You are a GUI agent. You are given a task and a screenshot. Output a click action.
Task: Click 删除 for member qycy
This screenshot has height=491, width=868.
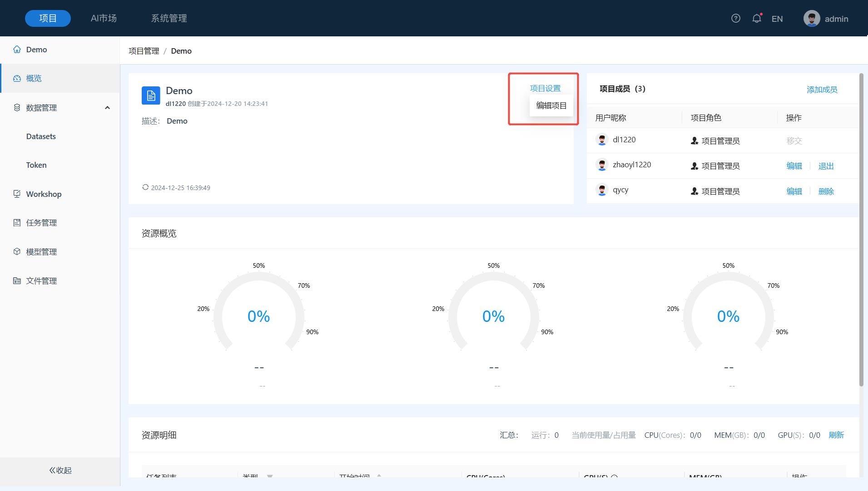[x=826, y=191]
